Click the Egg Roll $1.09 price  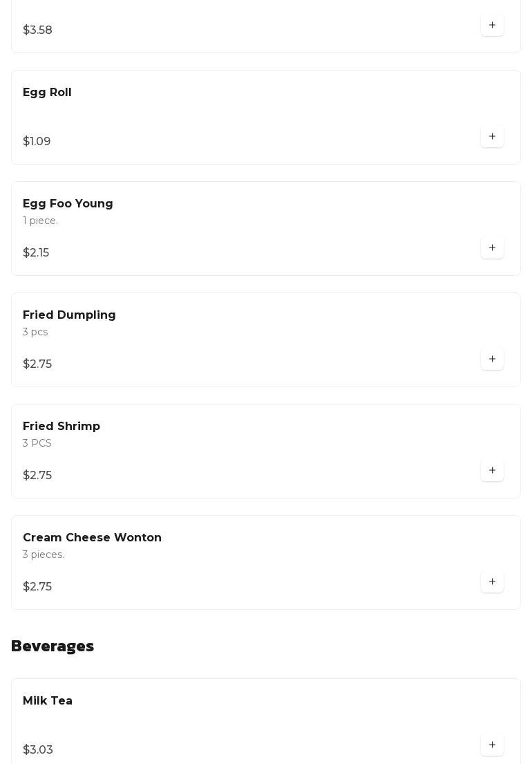(x=37, y=141)
